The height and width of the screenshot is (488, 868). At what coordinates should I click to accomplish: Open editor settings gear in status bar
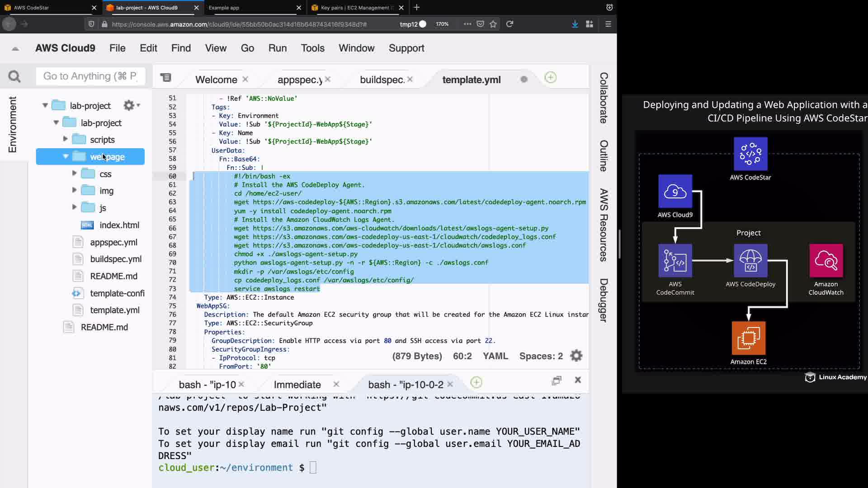[x=576, y=356]
